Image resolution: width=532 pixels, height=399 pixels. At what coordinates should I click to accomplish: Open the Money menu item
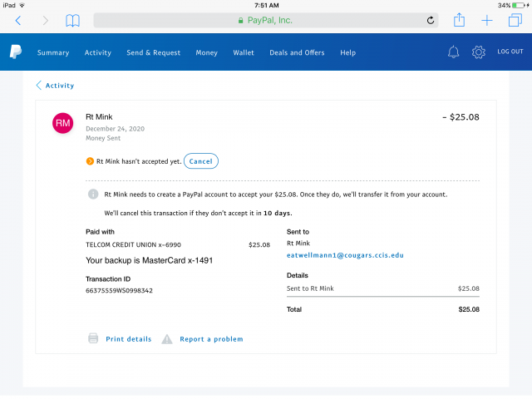[207, 52]
